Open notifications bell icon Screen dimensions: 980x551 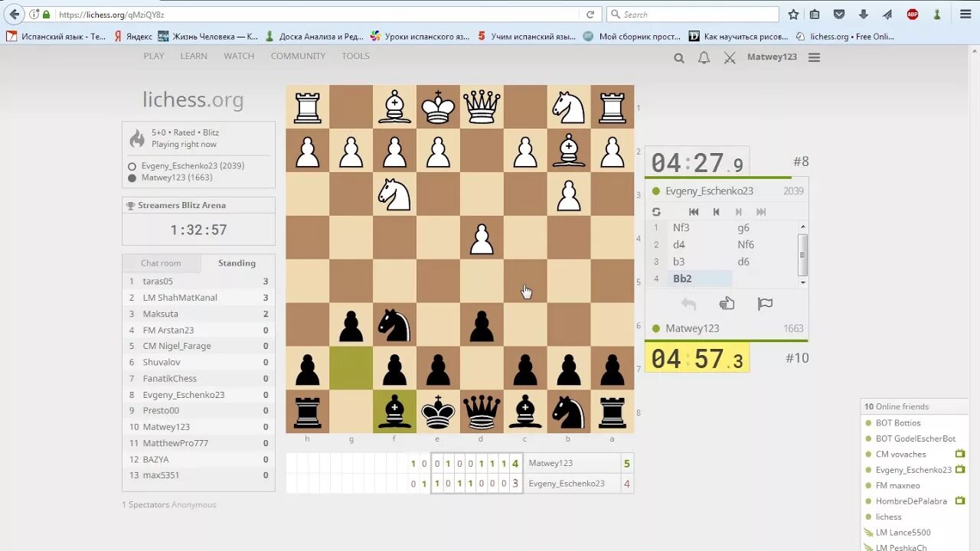(704, 57)
